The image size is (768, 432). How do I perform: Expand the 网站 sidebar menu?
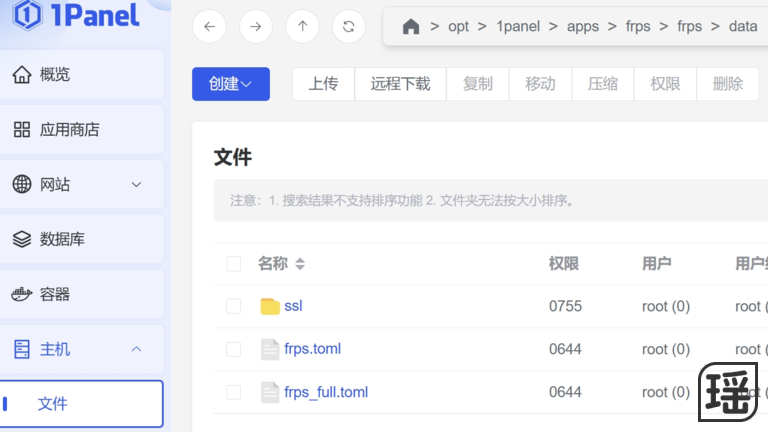click(x=136, y=185)
